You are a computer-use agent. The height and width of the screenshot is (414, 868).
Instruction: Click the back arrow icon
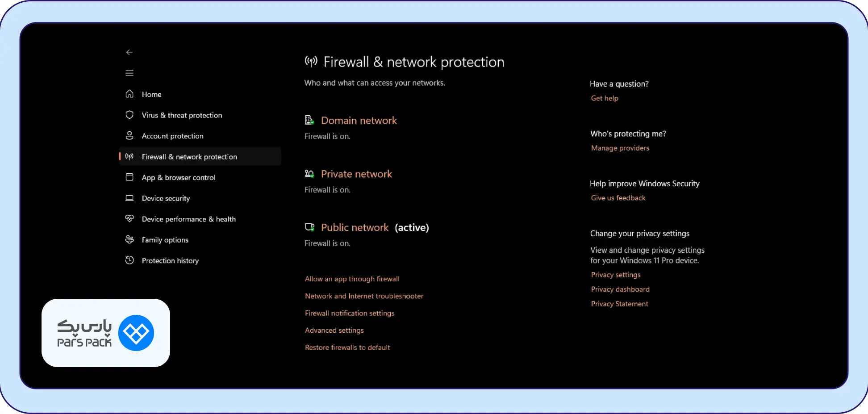pyautogui.click(x=129, y=52)
